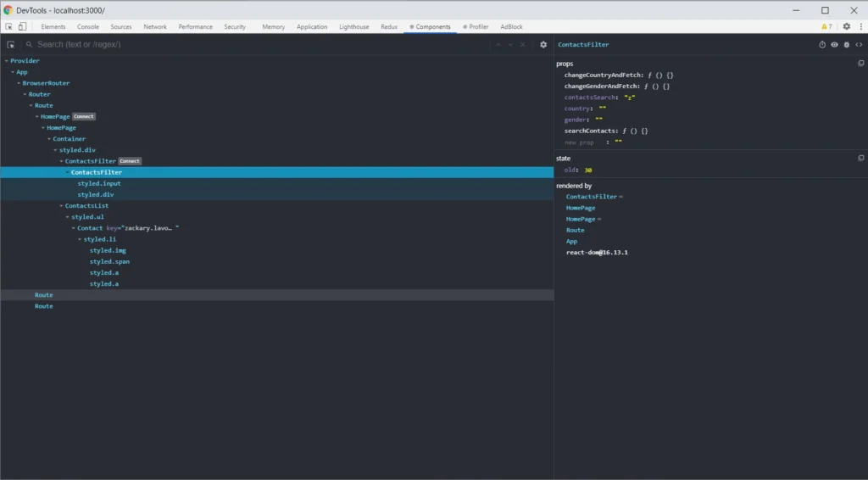Screen dimensions: 868x480
Task: Switch to the Elements tab
Action: point(53,26)
